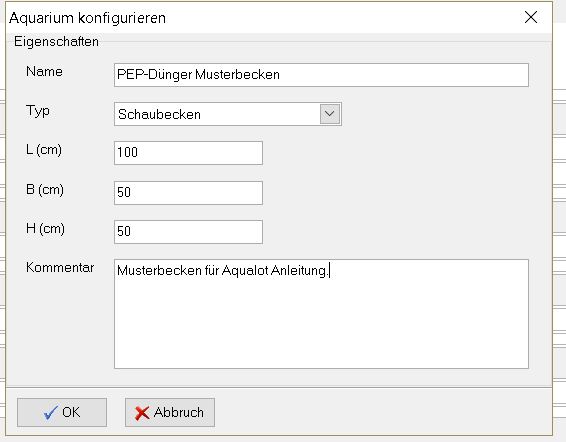The width and height of the screenshot is (566, 442).
Task: Click the blue checkmark icon on OK
Action: [x=51, y=412]
